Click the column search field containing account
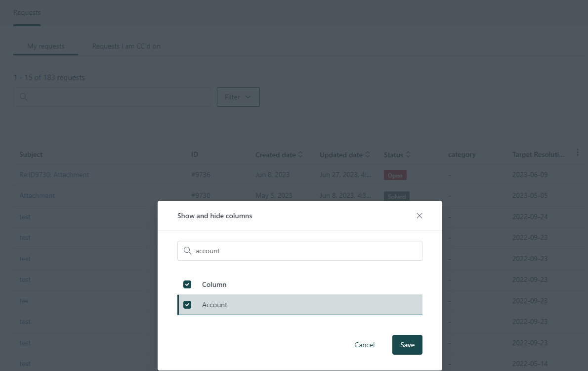Image resolution: width=588 pixels, height=371 pixels. point(306,251)
